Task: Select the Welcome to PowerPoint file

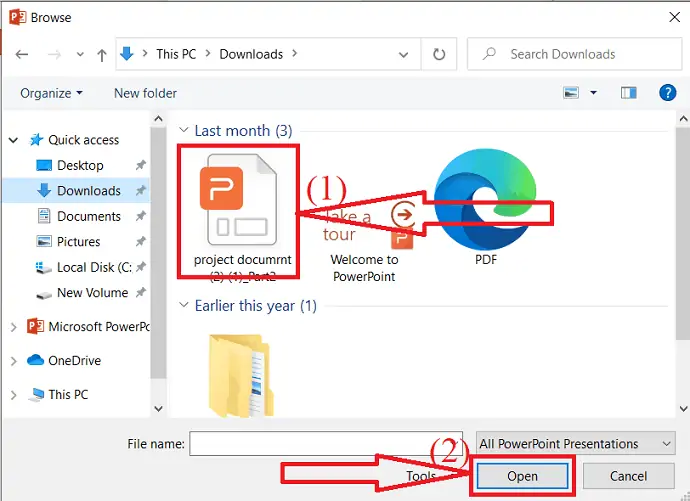Action: point(364,242)
